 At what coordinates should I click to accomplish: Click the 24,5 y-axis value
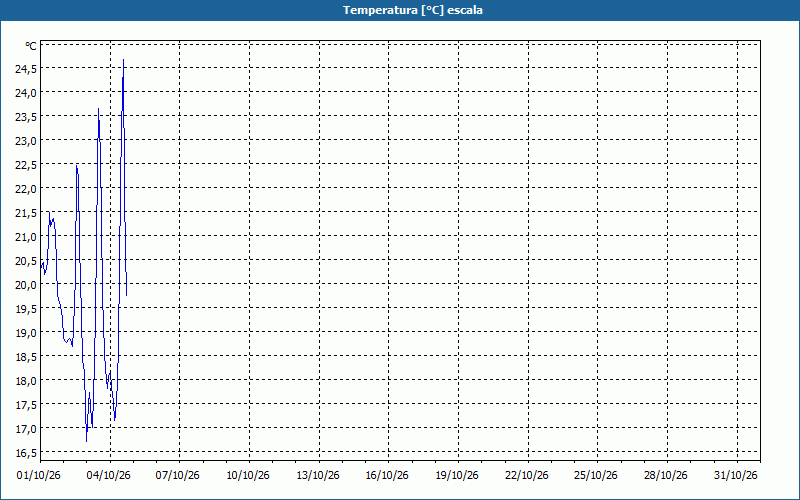[x=26, y=68]
